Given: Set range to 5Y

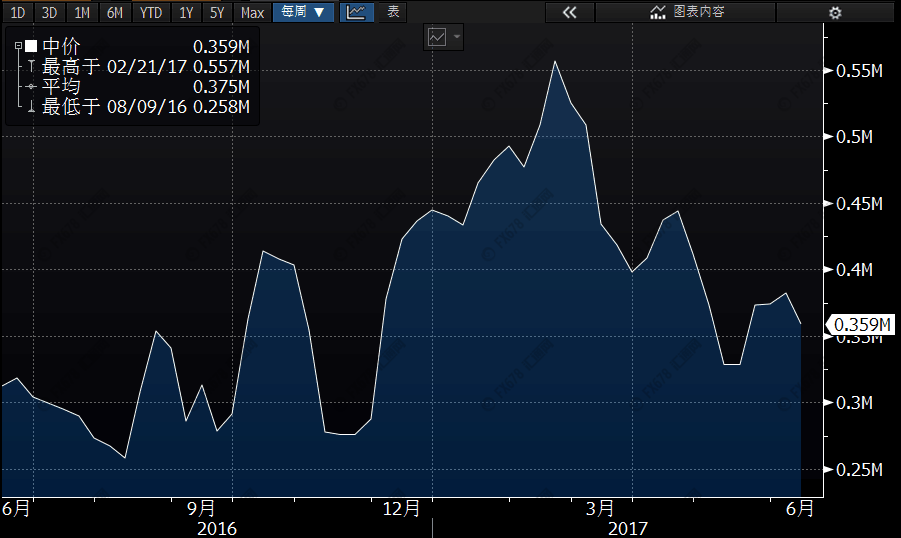Looking at the screenshot, I should tap(217, 12).
